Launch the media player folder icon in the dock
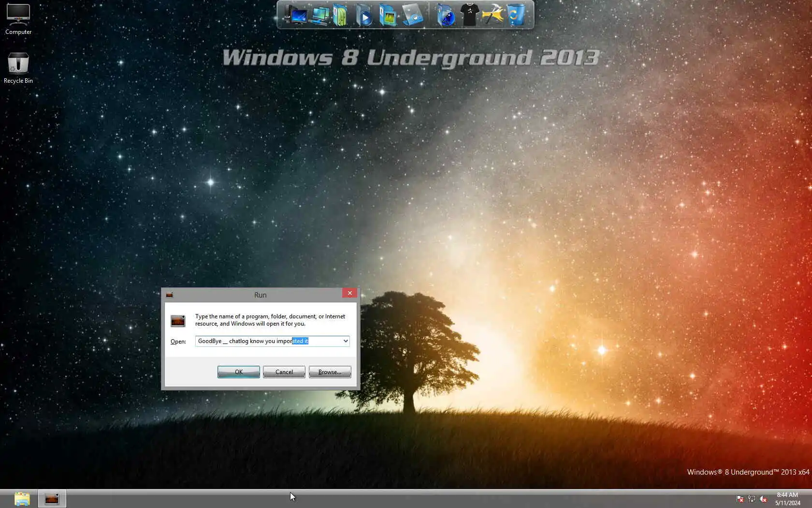 click(364, 15)
